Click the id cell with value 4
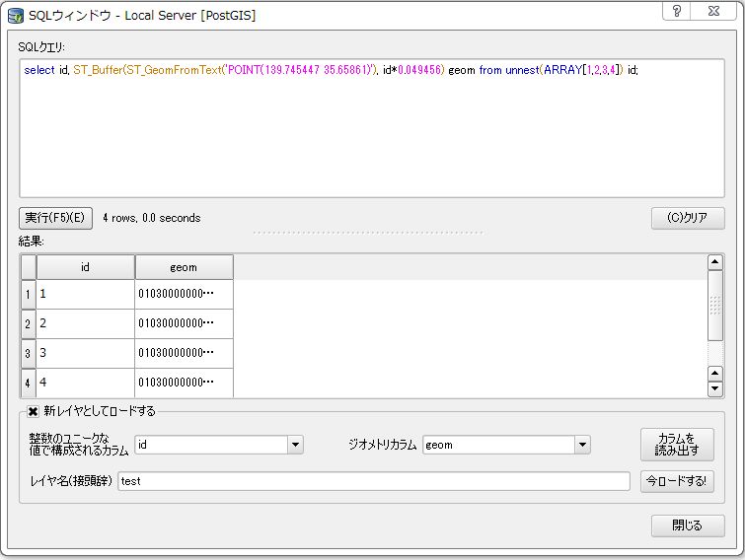 point(86,383)
